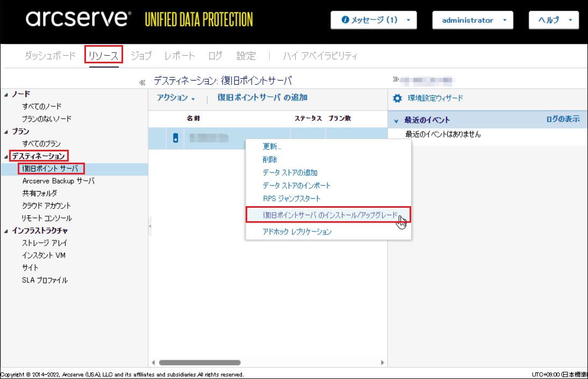
Task: Click the arcserve logo
Action: point(78,18)
